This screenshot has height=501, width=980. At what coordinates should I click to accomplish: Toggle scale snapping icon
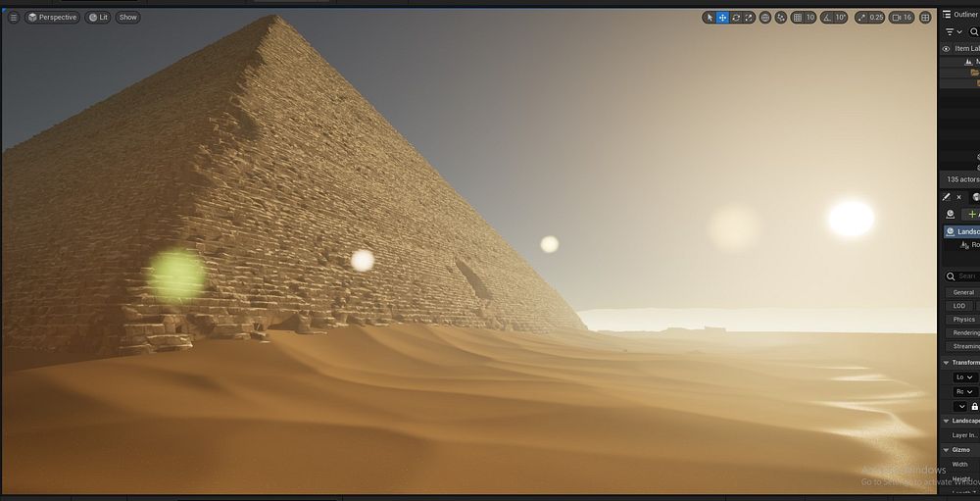tap(861, 18)
